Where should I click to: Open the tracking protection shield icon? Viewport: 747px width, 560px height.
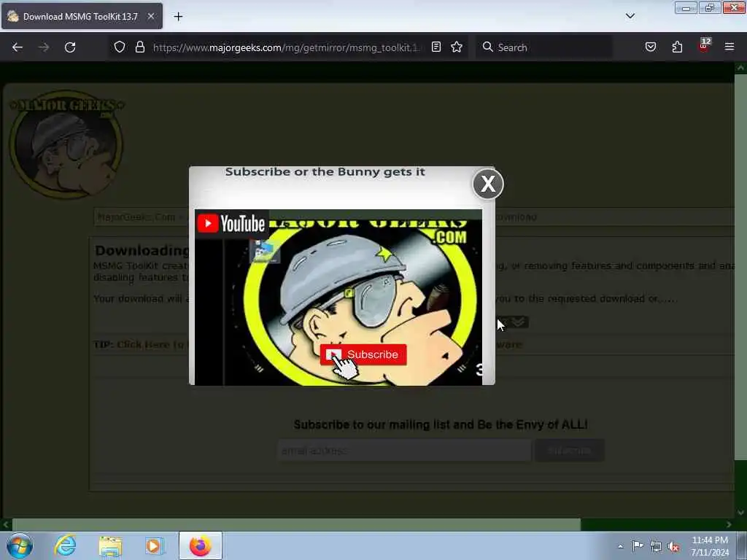pyautogui.click(x=120, y=47)
